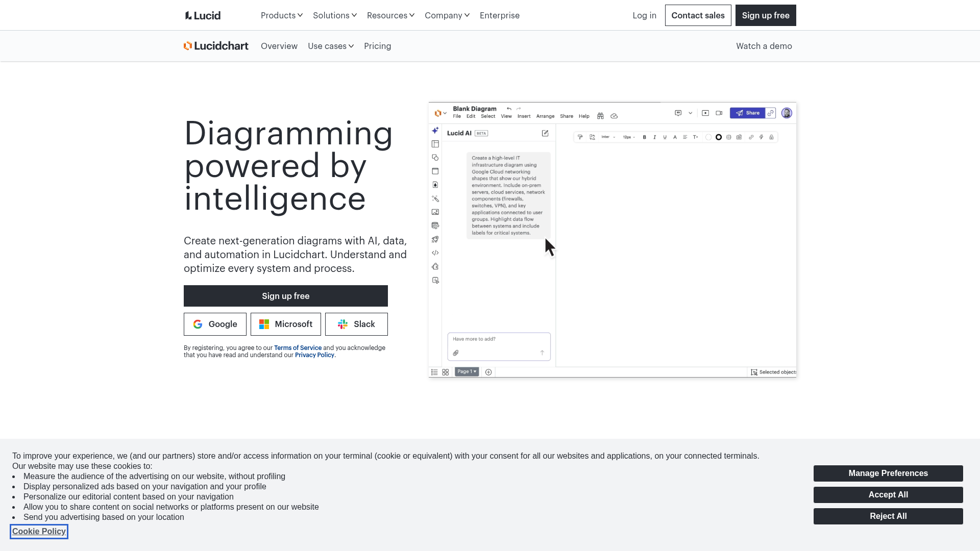
Task: Expand the Resources dropdown menu
Action: pos(391,15)
